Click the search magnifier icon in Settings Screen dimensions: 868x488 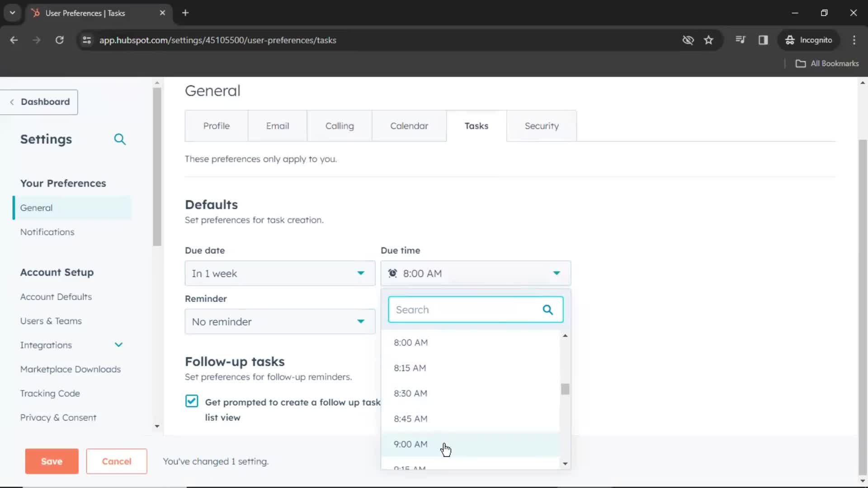click(x=120, y=139)
